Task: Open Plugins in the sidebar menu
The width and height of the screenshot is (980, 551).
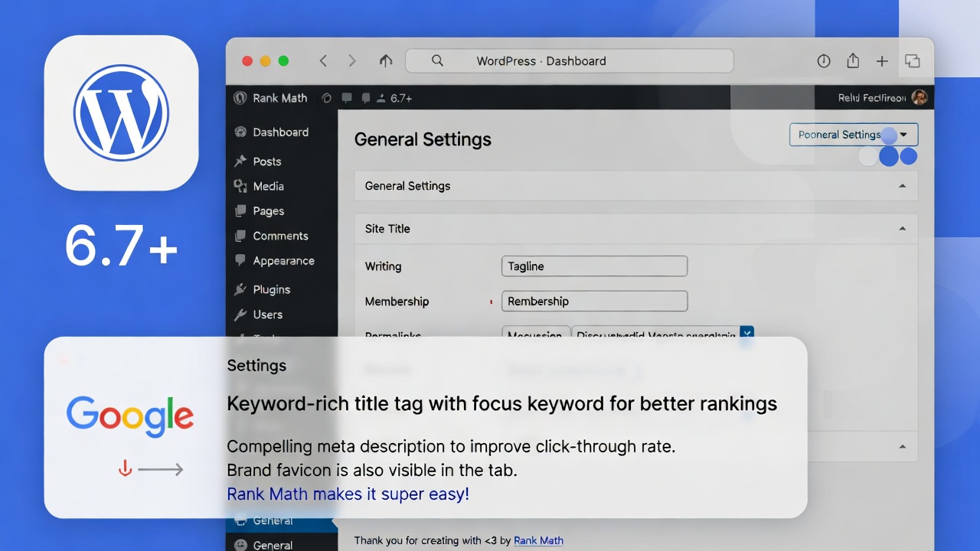Action: click(x=271, y=289)
